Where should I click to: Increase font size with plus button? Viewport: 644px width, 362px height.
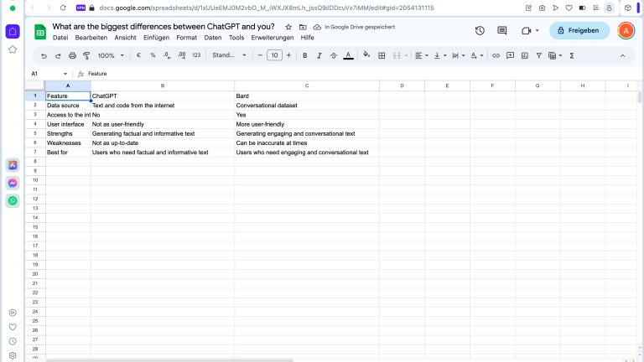pos(288,55)
